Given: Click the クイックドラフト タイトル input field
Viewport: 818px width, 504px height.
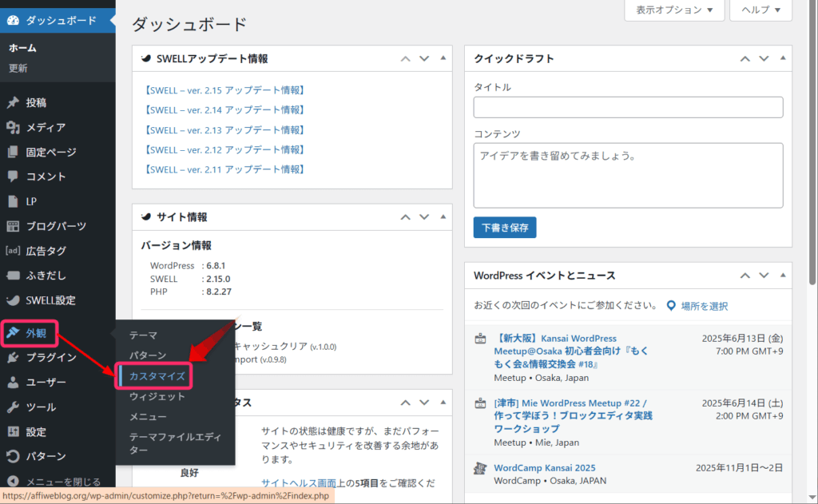Looking at the screenshot, I should [628, 107].
